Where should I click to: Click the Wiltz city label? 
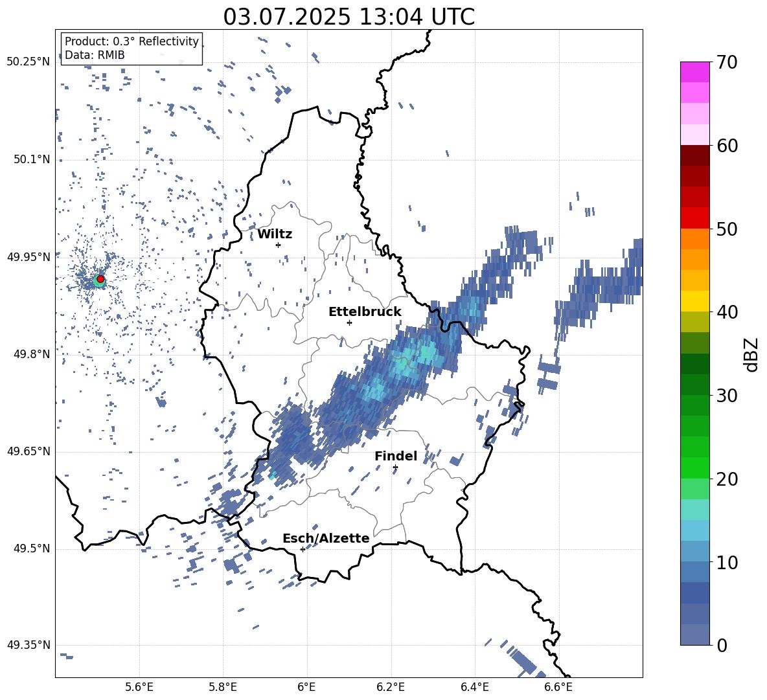click(275, 234)
